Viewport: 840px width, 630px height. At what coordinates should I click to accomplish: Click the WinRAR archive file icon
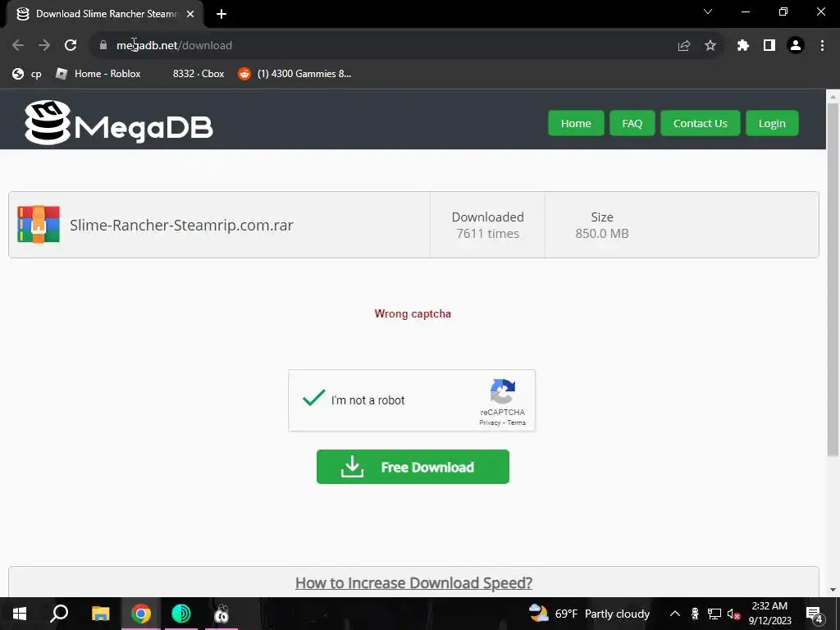39,225
